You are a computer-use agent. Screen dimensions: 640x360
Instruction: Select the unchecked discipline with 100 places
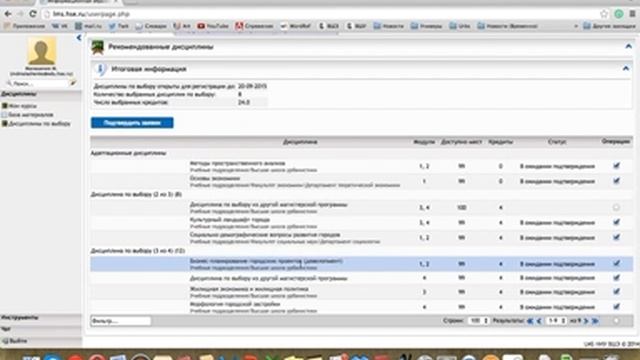616,207
